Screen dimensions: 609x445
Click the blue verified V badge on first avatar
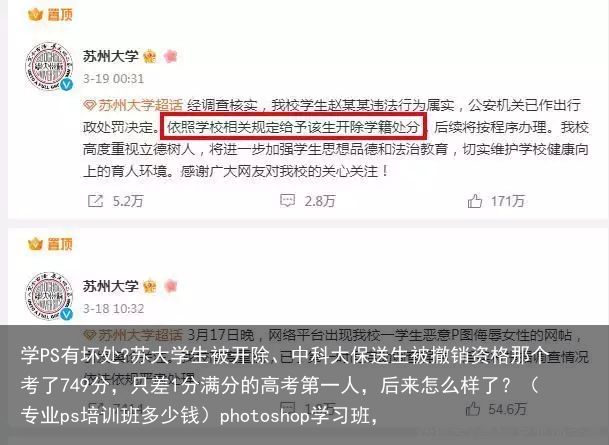(x=66, y=84)
